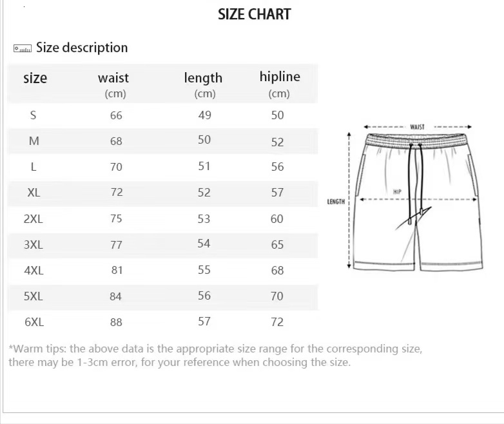The width and height of the screenshot is (504, 424).
Task: Click the hipline column header
Action: (280, 77)
